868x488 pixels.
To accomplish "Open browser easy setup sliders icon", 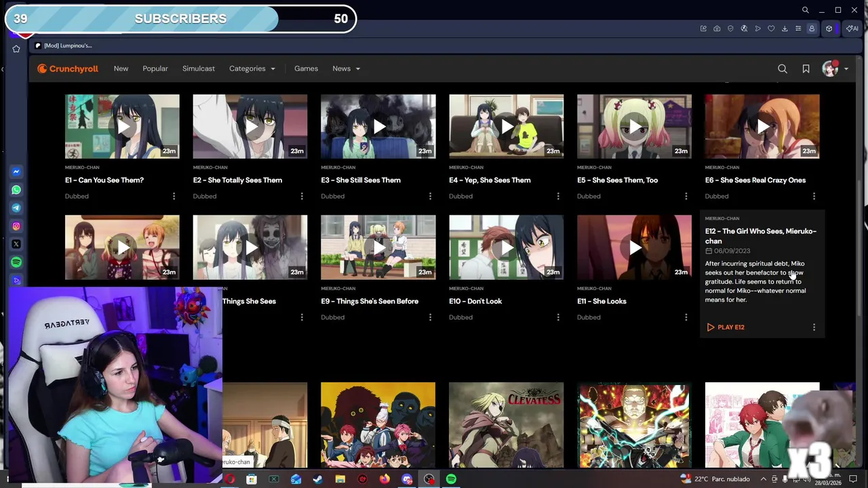I will [x=798, y=28].
